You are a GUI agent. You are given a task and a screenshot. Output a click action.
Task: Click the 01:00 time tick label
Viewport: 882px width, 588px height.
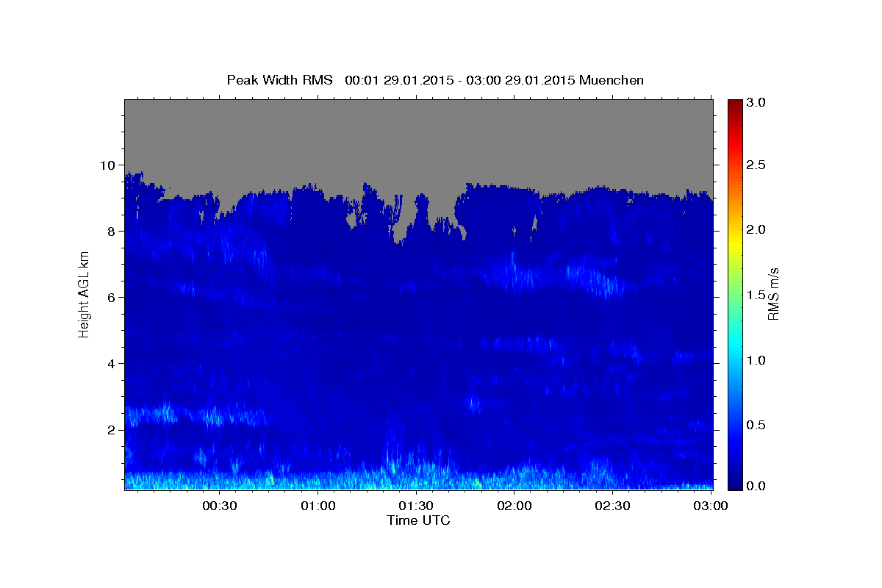pos(320,506)
